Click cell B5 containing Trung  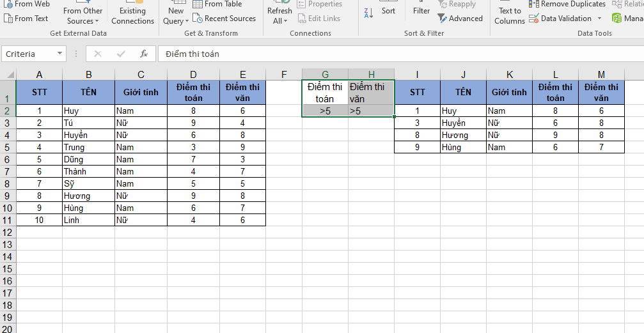[89, 147]
